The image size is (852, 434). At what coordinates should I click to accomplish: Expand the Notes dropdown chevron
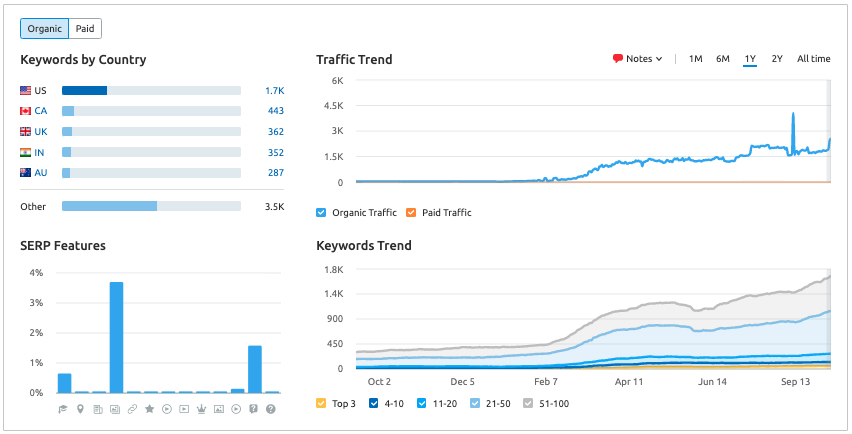(x=660, y=59)
